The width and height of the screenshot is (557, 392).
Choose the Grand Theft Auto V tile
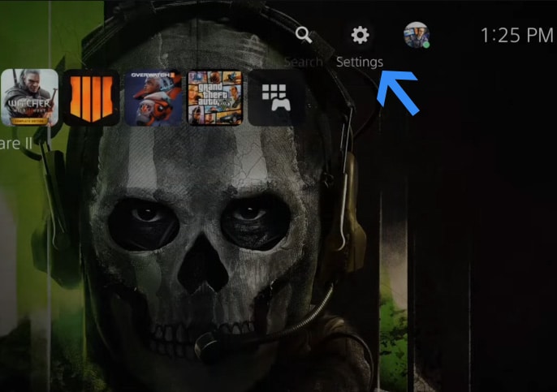coord(214,97)
